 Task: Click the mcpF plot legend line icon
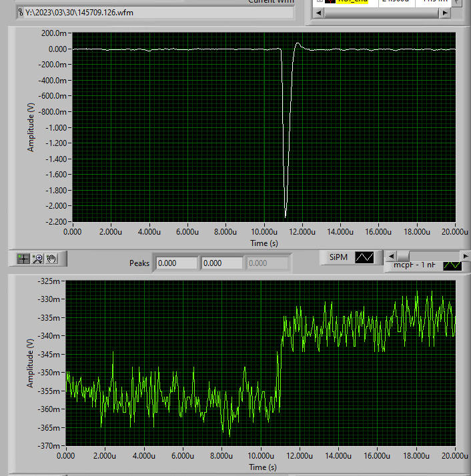[452, 265]
